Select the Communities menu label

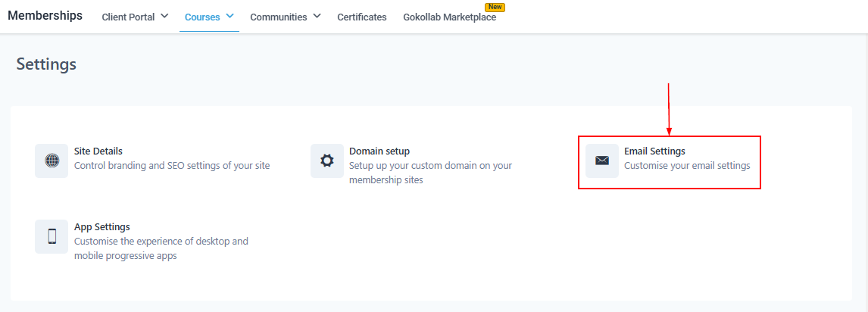[x=278, y=17]
